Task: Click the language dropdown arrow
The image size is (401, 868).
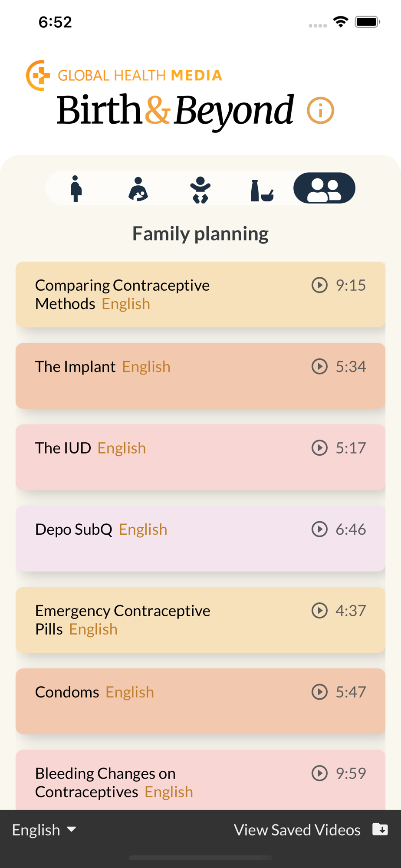Action: 72,829
